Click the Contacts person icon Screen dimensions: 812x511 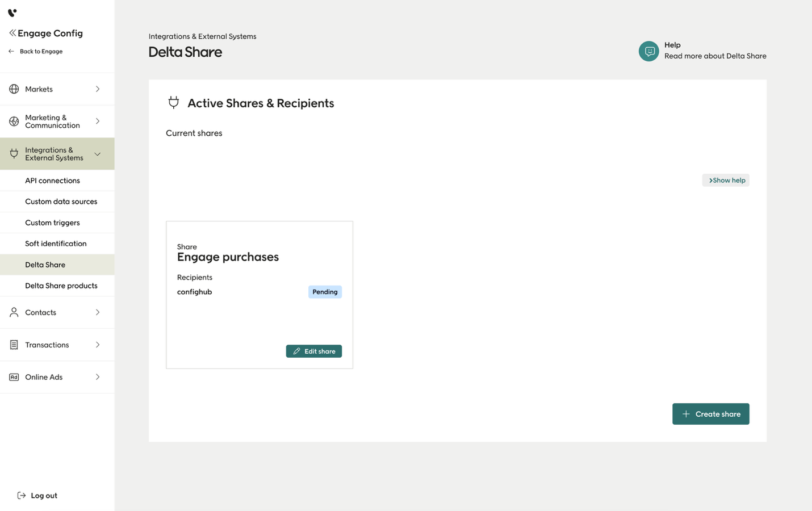coord(14,312)
